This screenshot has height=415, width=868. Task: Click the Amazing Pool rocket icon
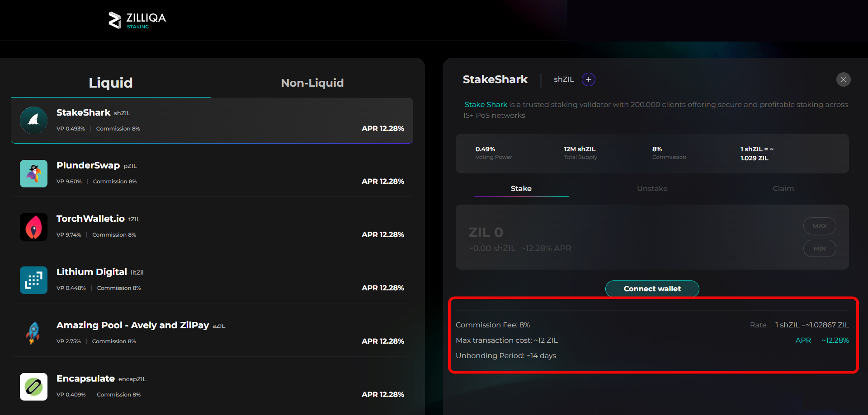coord(33,333)
